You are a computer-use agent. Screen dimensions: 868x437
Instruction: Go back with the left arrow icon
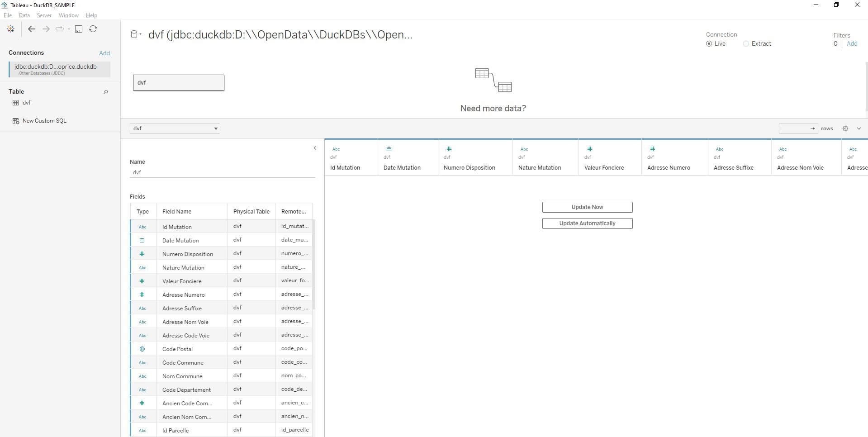31,29
